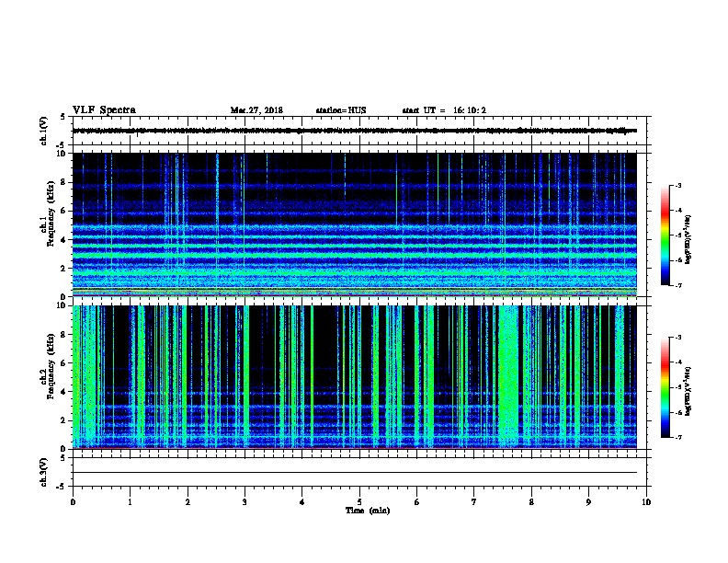728x563 pixels.
Task: Click the '8' kHz tick on ch.1 spectrogram
Action: 63,182
